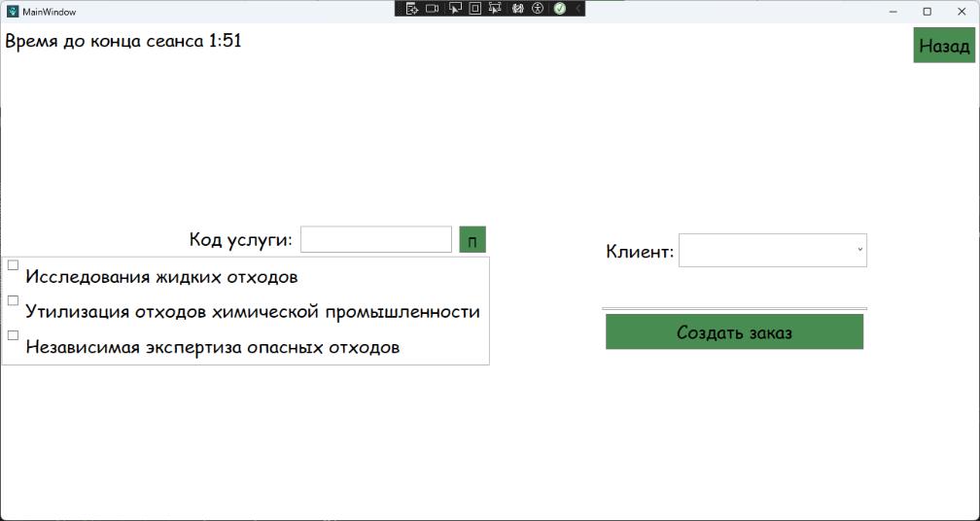Activate Select Element tool in debug toolbar
The height and width of the screenshot is (521, 980).
tap(455, 9)
